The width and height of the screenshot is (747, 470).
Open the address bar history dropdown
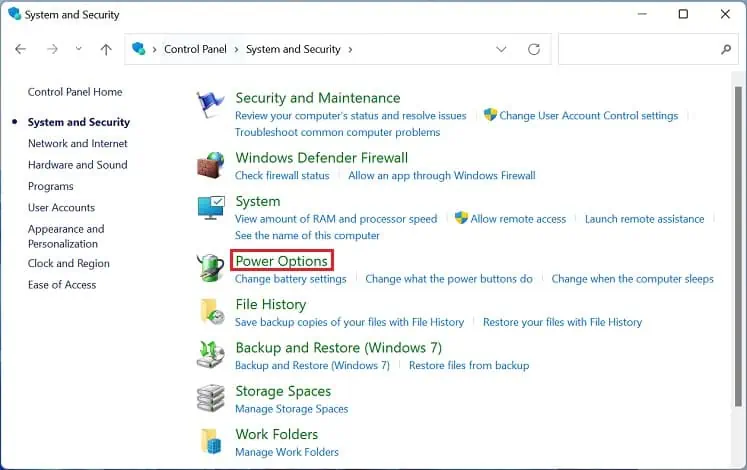[502, 49]
